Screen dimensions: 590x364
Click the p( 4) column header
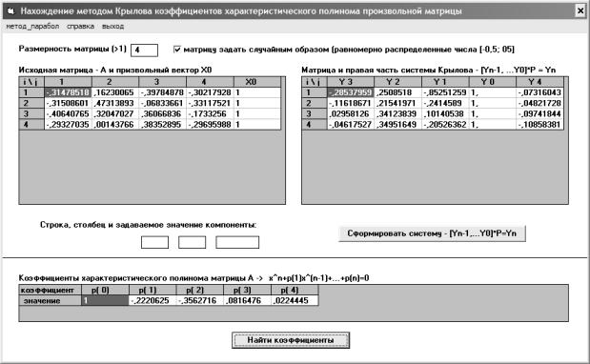[x=295, y=290]
